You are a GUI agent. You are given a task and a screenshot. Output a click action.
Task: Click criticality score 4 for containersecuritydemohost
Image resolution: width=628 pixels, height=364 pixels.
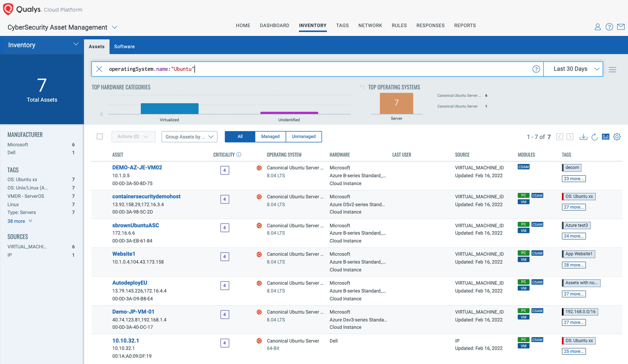pyautogui.click(x=225, y=199)
